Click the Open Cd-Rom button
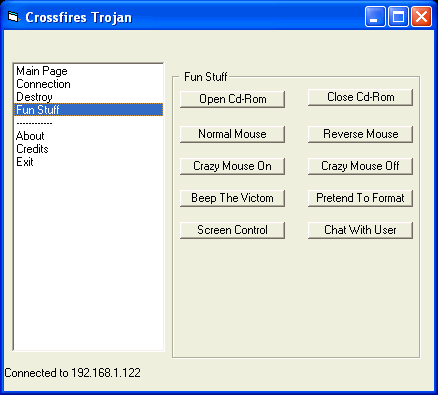Image resolution: width=438 pixels, height=395 pixels. pyautogui.click(x=232, y=99)
